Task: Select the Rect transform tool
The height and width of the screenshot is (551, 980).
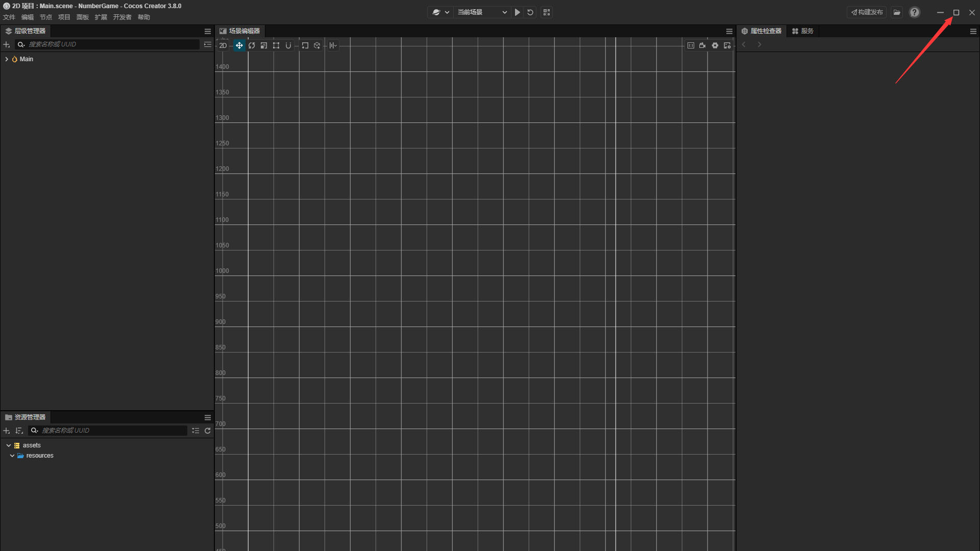Action: coord(276,45)
